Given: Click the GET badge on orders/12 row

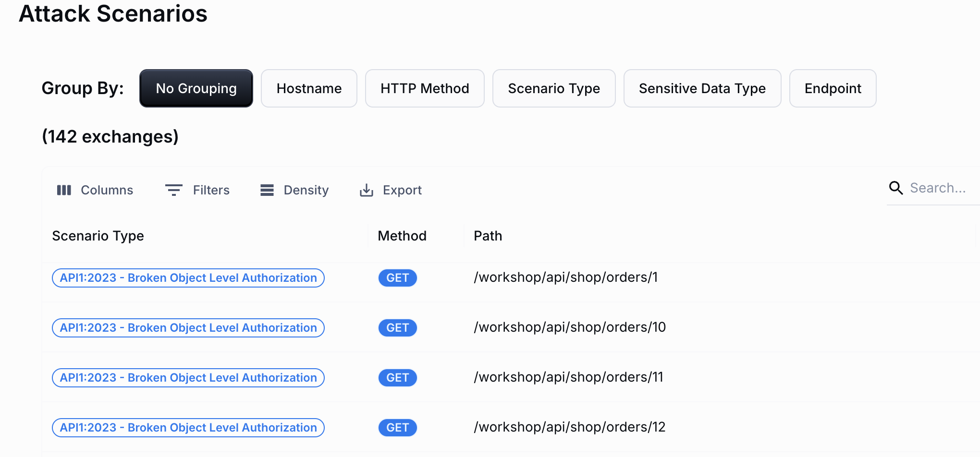Looking at the screenshot, I should click(397, 427).
